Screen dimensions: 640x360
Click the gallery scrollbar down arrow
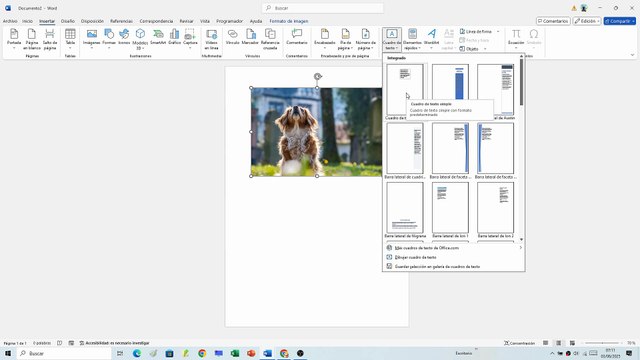[521, 240]
